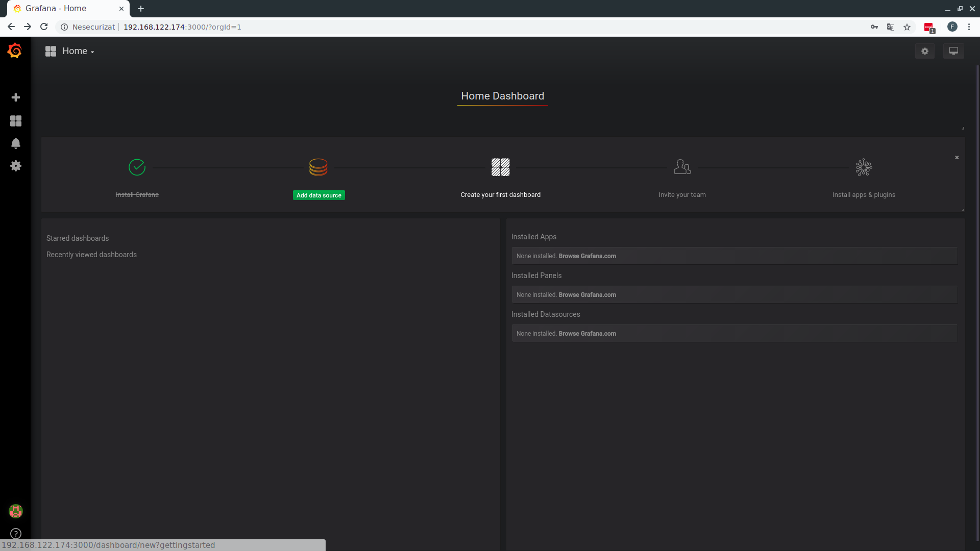Click the Install apps & plugins icon

pos(864,167)
